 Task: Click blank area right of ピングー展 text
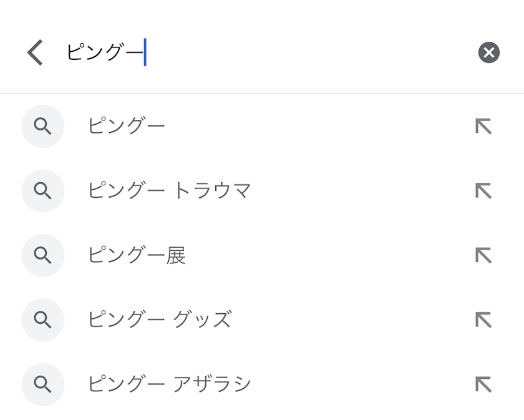[324, 255]
